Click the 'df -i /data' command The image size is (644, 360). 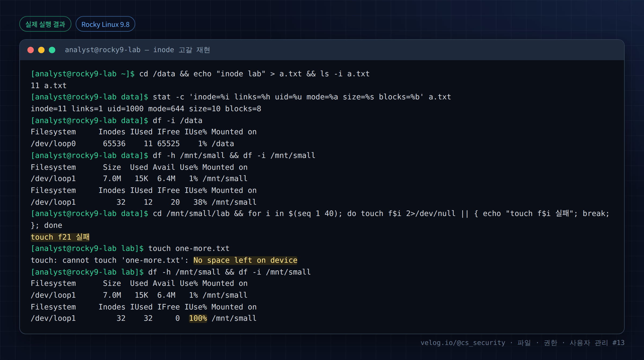[177, 121]
